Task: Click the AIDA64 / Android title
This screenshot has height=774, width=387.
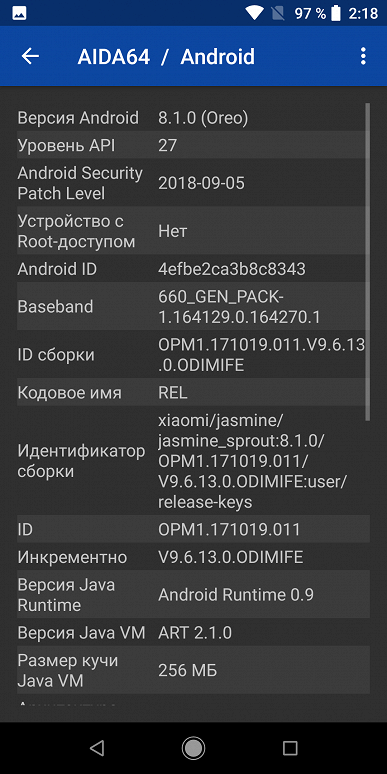Action: pyautogui.click(x=166, y=56)
